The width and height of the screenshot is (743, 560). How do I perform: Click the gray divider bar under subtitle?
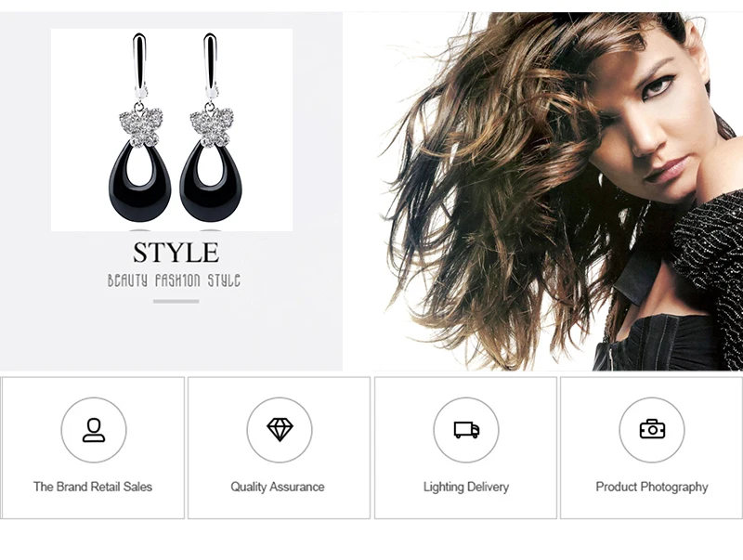(x=176, y=301)
